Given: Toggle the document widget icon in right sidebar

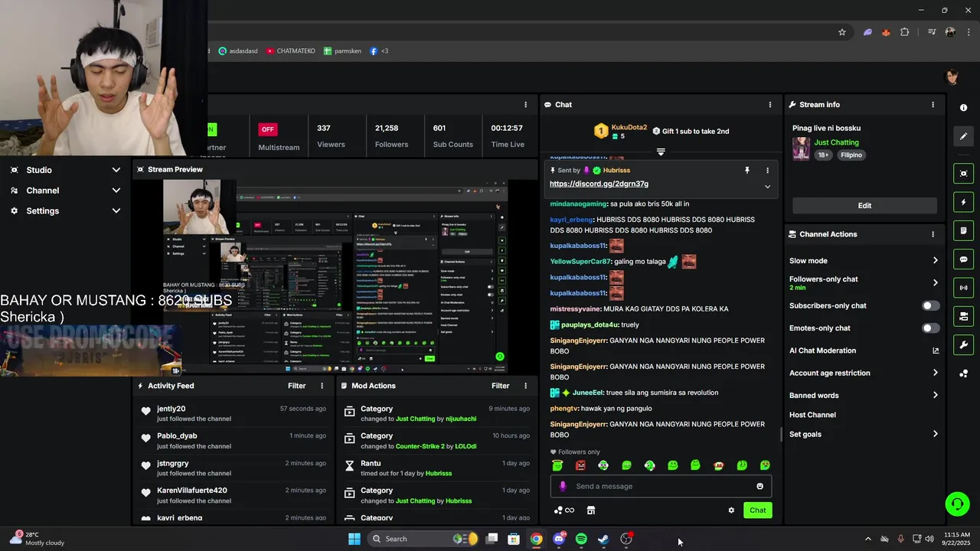Looking at the screenshot, I should click(x=963, y=230).
